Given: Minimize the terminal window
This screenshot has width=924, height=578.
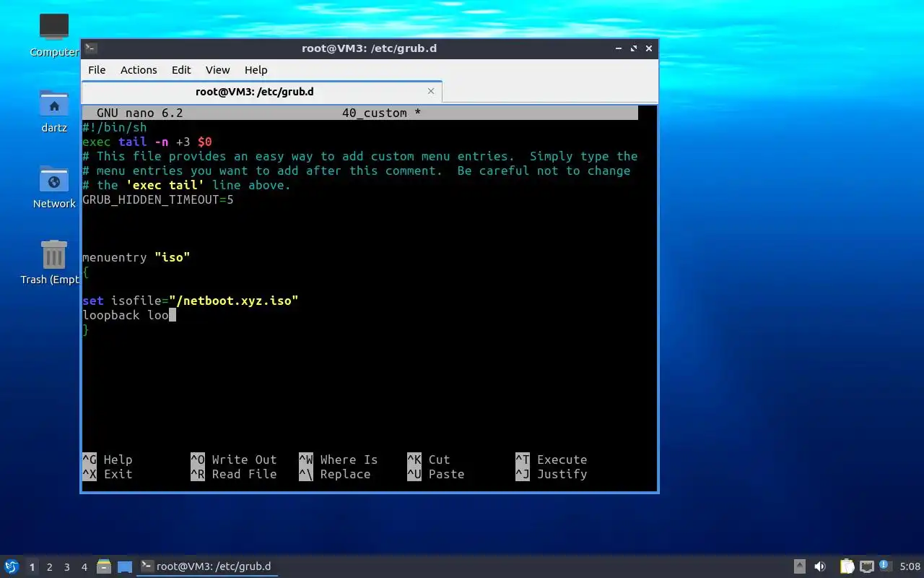Looking at the screenshot, I should [x=619, y=48].
